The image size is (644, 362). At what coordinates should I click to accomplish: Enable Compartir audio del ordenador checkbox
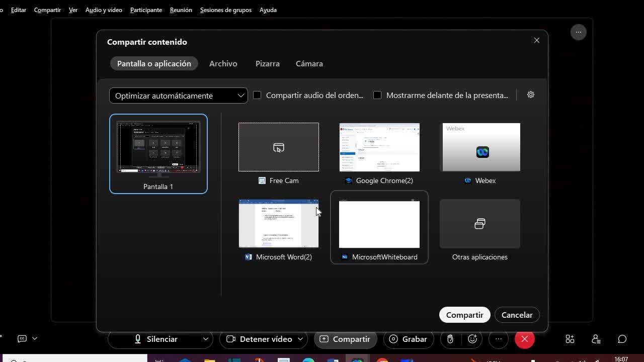click(x=257, y=95)
